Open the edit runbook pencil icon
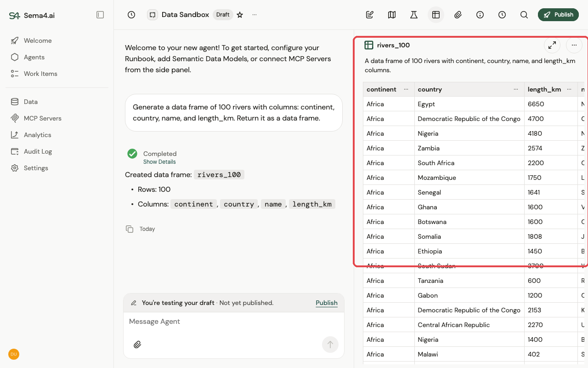588x368 pixels. (x=370, y=15)
